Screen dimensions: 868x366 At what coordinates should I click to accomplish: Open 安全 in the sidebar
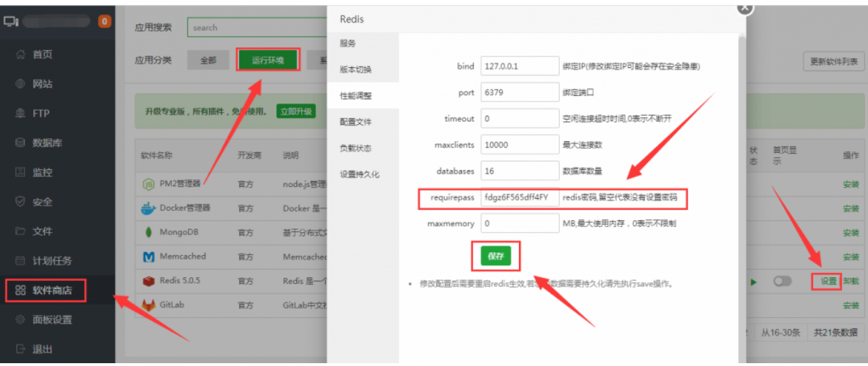click(x=42, y=202)
